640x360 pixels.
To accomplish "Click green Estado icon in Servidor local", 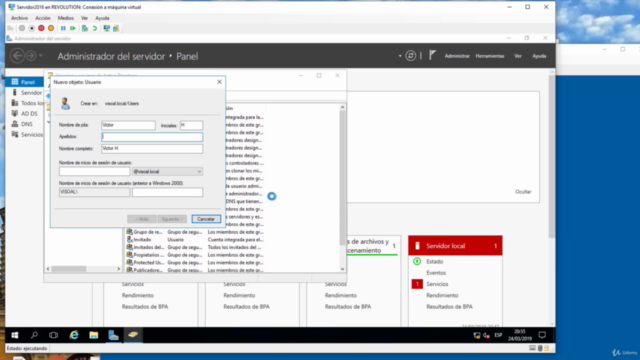I will pos(417,261).
